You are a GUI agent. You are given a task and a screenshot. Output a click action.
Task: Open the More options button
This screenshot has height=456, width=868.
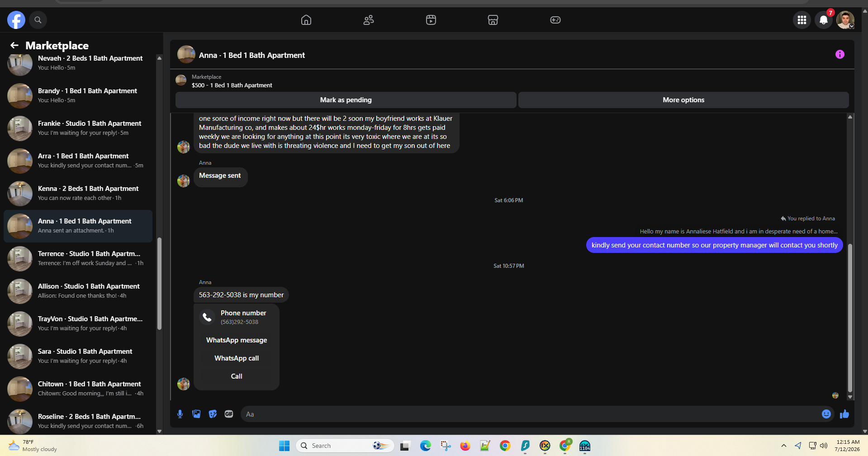click(x=683, y=100)
